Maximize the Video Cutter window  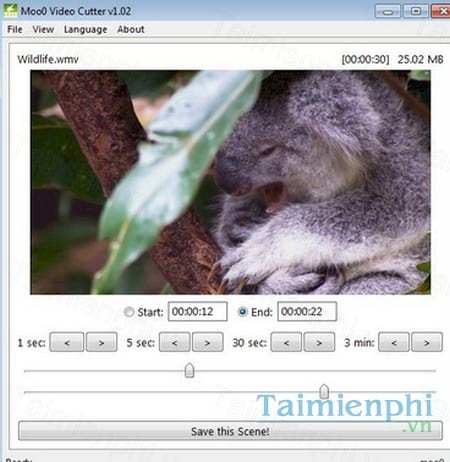(x=416, y=11)
